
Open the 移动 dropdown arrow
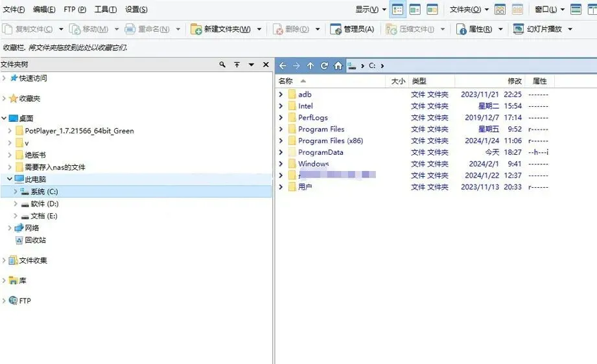pos(117,29)
